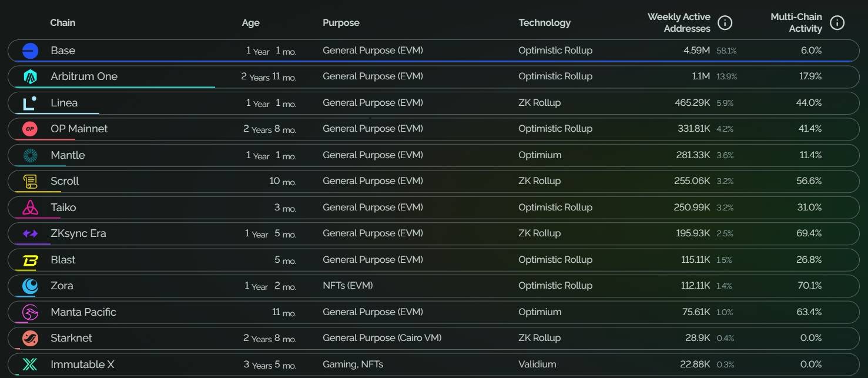Viewport: 868px width, 378px height.
Task: Open info icon for Multi-Chain Activity
Action: [x=837, y=23]
